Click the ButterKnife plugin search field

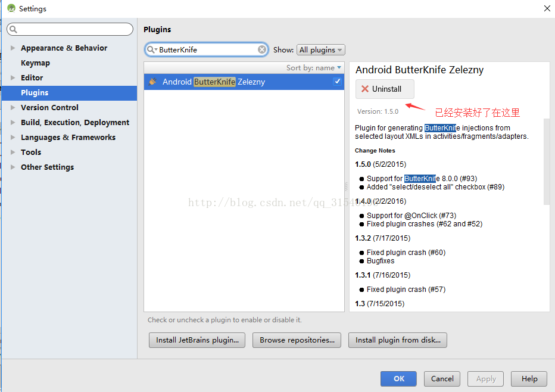pyautogui.click(x=207, y=49)
